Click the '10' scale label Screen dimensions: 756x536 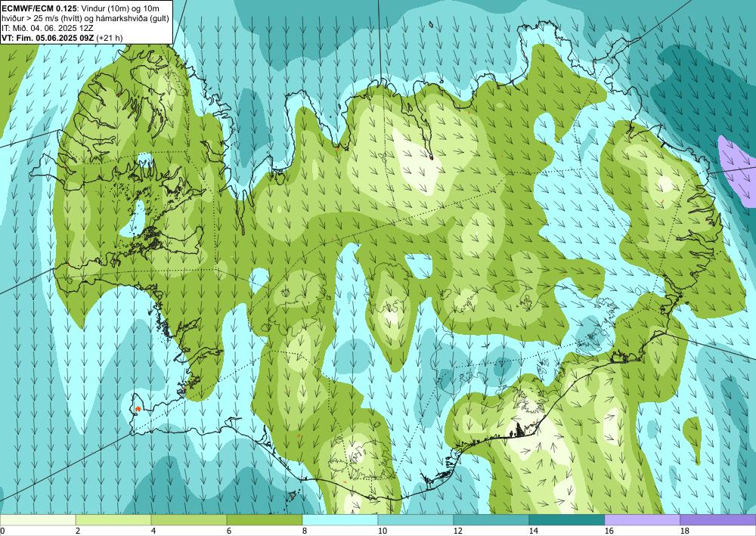pyautogui.click(x=382, y=531)
